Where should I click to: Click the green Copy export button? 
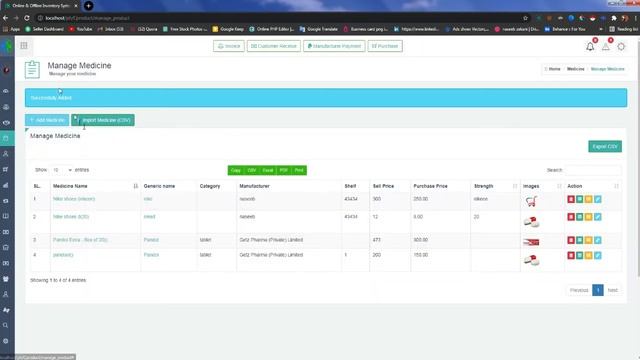[236, 170]
